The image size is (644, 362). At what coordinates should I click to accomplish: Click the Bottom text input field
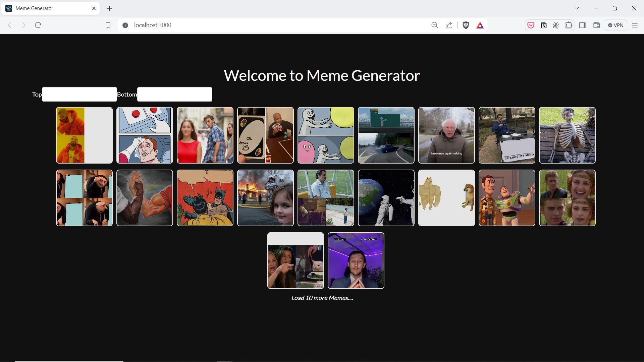click(174, 95)
